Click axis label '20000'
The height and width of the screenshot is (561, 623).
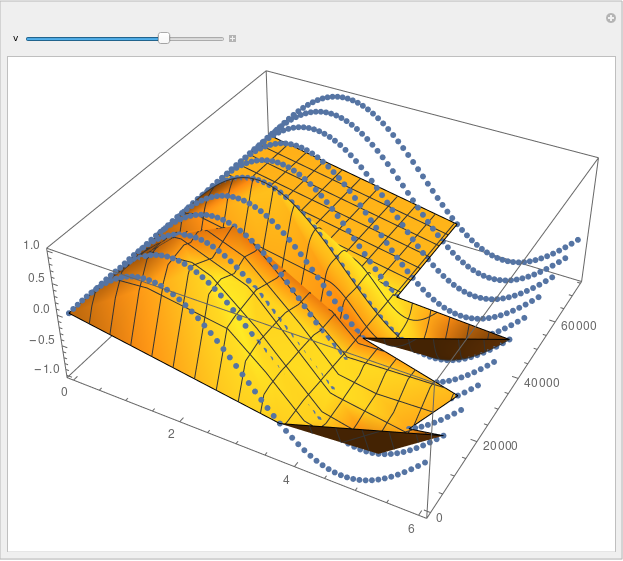500,446
